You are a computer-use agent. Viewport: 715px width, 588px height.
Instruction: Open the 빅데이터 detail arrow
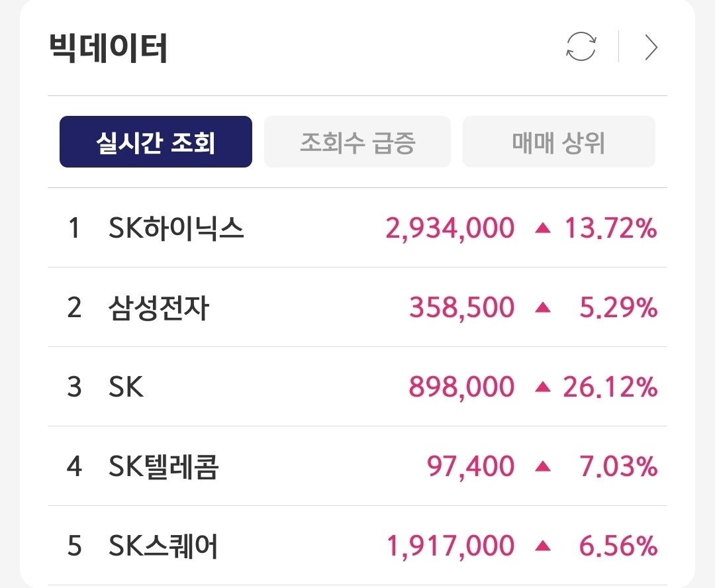[x=651, y=48]
